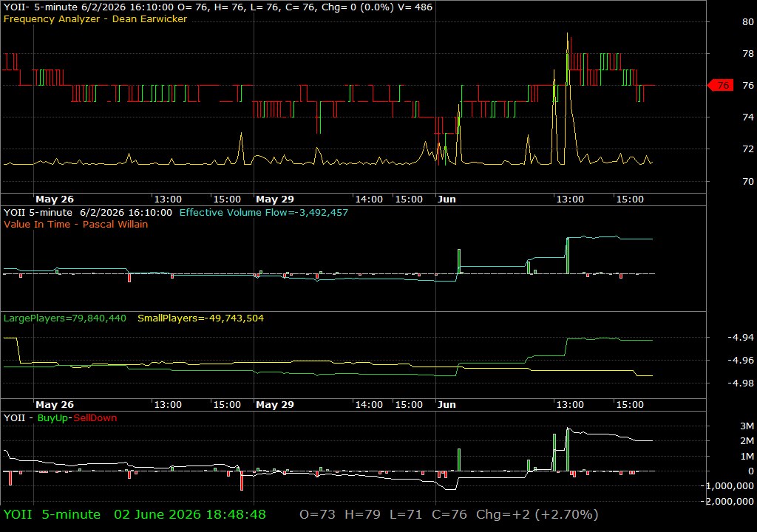Click the red 76 price marker
This screenshot has width=757, height=532.
[720, 86]
